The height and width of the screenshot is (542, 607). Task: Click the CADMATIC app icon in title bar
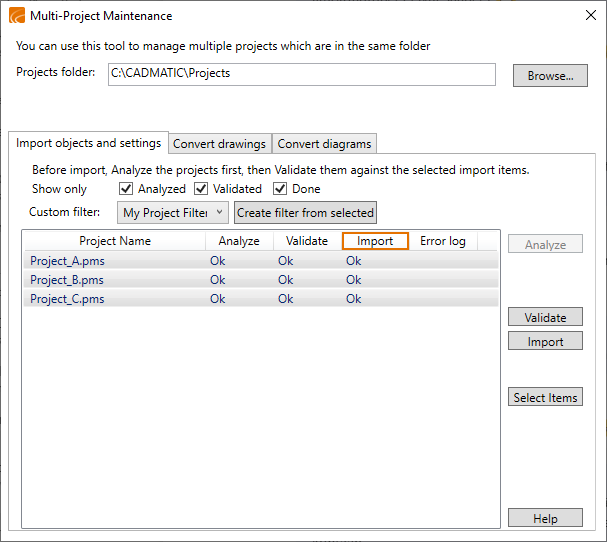17,16
